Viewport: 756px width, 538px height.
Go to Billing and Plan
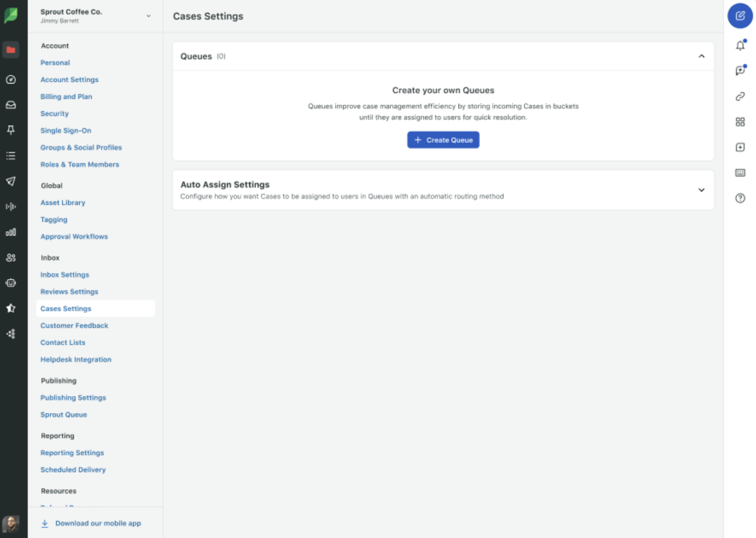click(x=66, y=97)
